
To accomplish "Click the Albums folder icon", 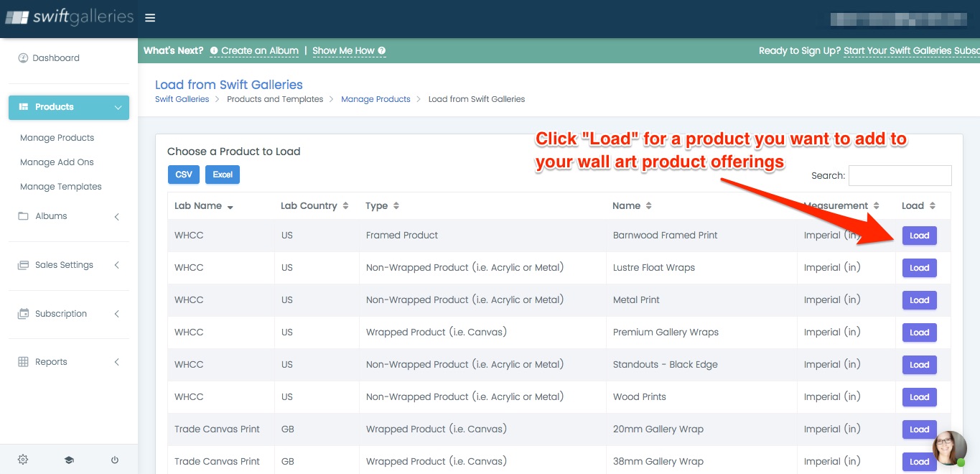I will click(x=23, y=216).
